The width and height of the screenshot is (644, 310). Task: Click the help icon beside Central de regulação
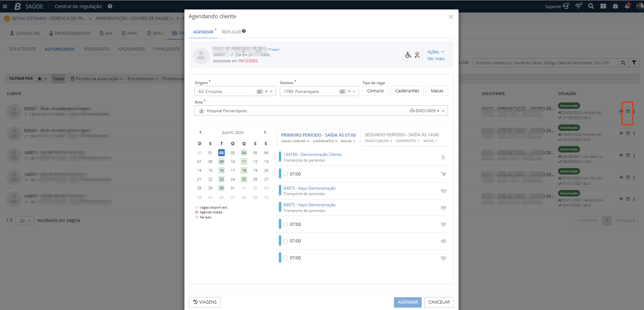pos(110,6)
